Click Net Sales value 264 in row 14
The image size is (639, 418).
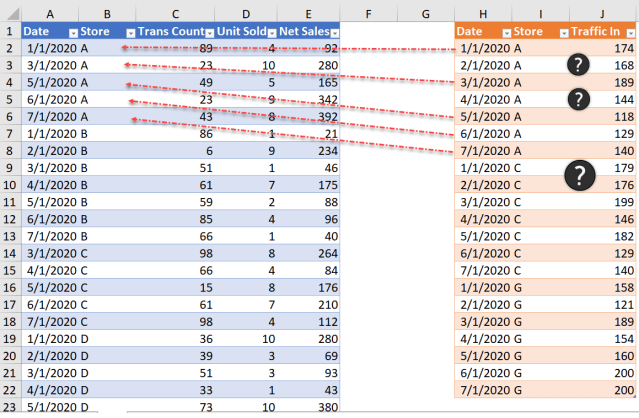click(x=308, y=253)
